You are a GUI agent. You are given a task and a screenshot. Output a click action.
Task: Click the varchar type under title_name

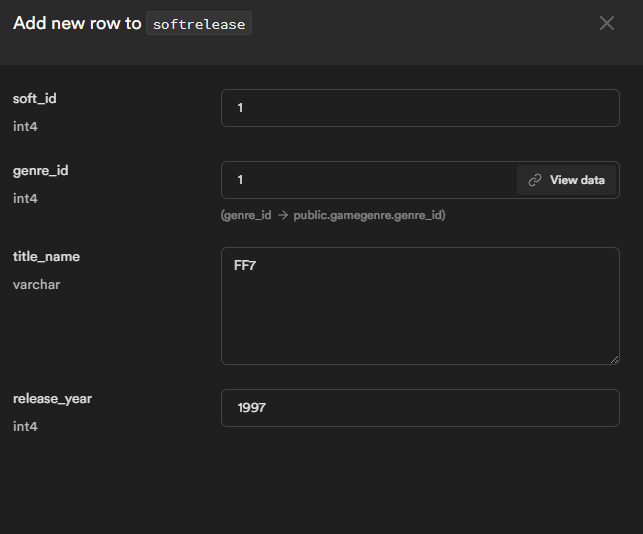click(36, 285)
